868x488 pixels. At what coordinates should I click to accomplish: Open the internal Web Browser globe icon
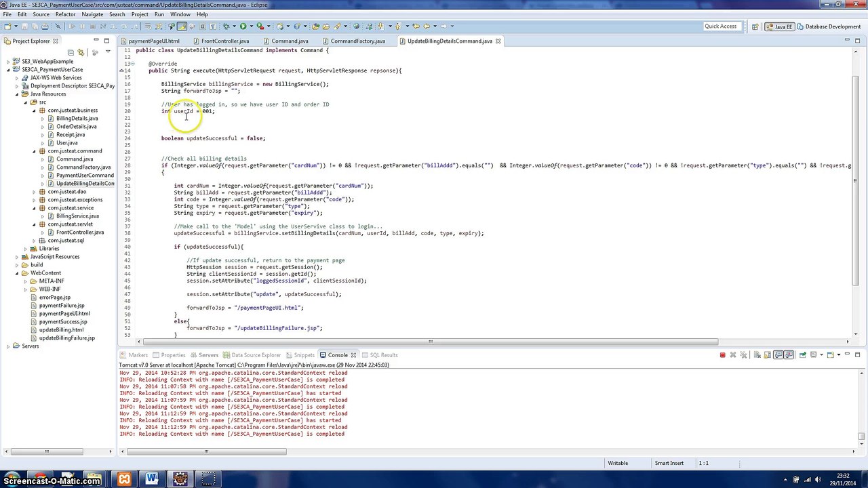pyautogui.click(x=356, y=26)
